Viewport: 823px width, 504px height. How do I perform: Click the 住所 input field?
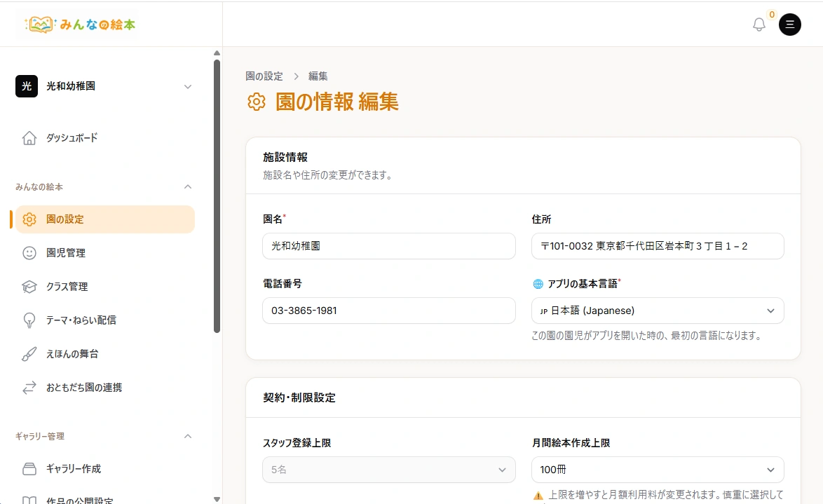point(658,246)
